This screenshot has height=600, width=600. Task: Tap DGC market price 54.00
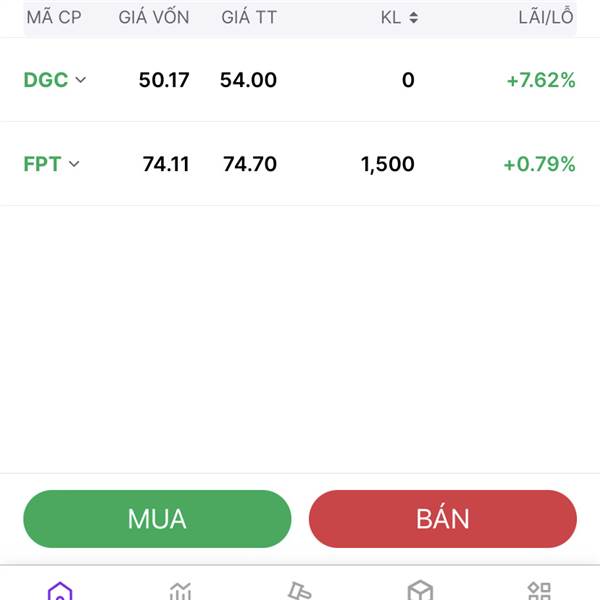pyautogui.click(x=248, y=80)
